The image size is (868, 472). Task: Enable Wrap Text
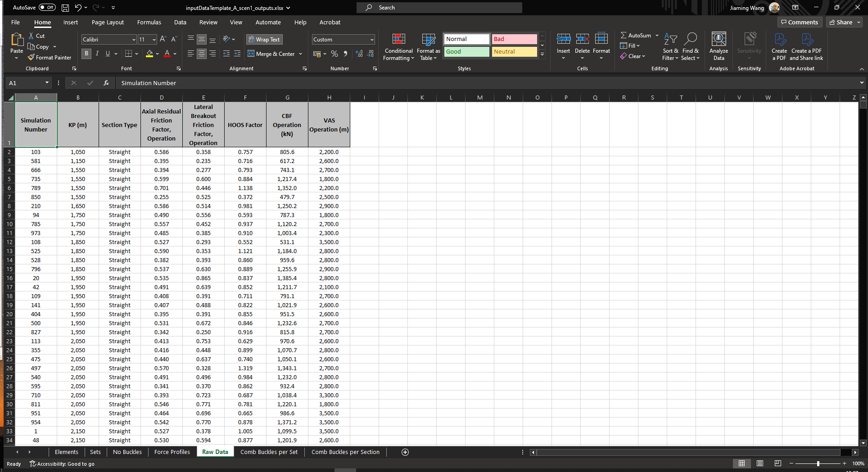pos(264,39)
